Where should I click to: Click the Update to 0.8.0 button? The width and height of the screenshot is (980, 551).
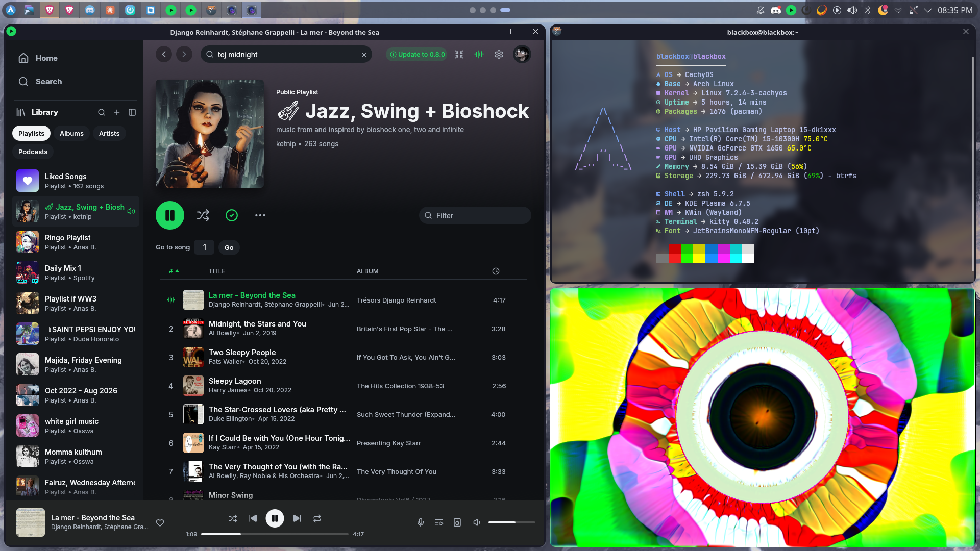tap(416, 55)
